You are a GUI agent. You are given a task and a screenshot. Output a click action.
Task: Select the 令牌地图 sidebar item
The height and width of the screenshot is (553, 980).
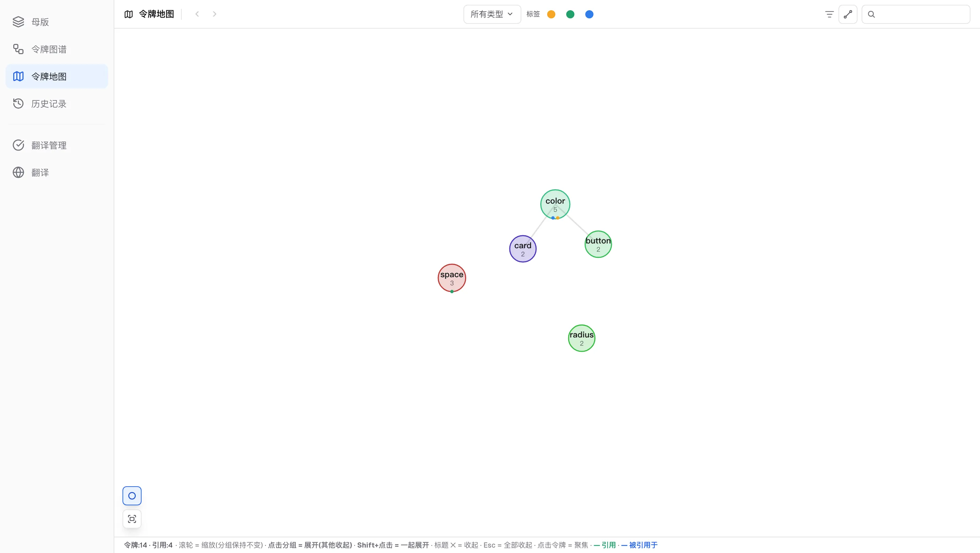click(x=57, y=77)
